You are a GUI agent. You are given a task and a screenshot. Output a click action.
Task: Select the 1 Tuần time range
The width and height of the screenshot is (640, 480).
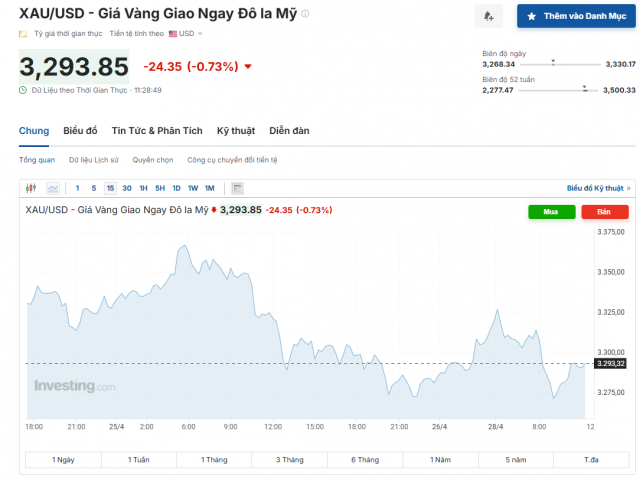pyautogui.click(x=139, y=460)
